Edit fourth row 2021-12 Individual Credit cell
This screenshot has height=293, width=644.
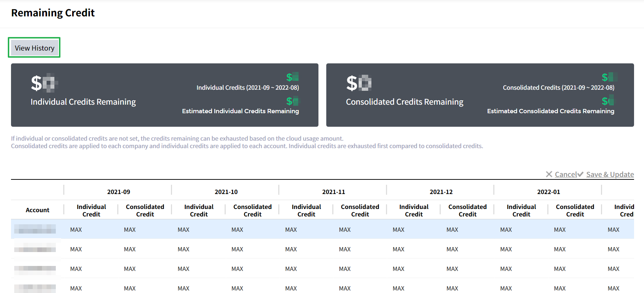click(x=398, y=288)
